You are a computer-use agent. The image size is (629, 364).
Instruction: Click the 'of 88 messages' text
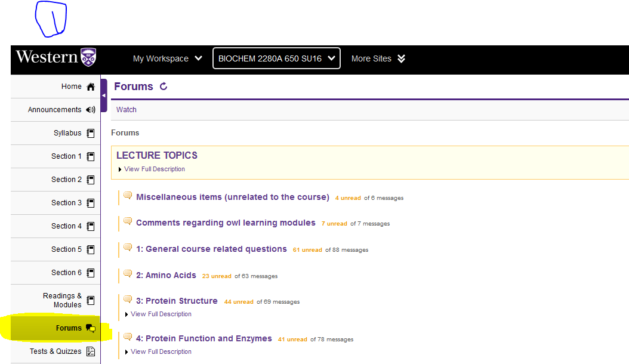347,249
